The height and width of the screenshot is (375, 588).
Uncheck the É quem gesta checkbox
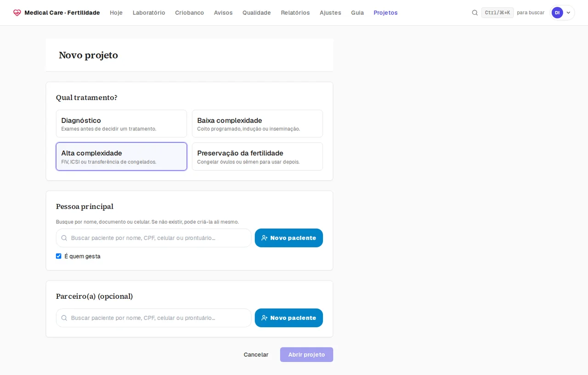59,256
